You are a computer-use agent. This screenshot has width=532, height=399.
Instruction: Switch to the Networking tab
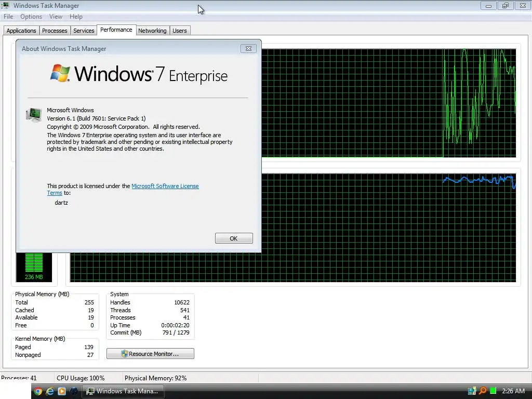(152, 31)
